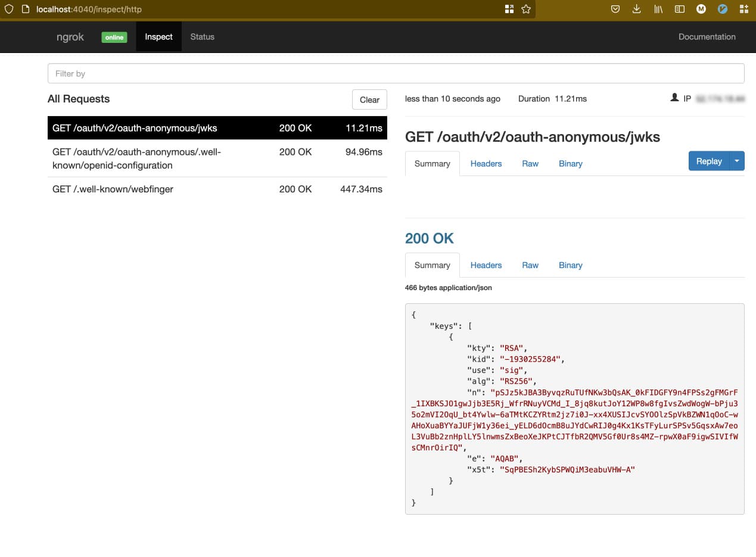The image size is (756, 557).
Task: Open the Firefox library icon
Action: (x=658, y=9)
